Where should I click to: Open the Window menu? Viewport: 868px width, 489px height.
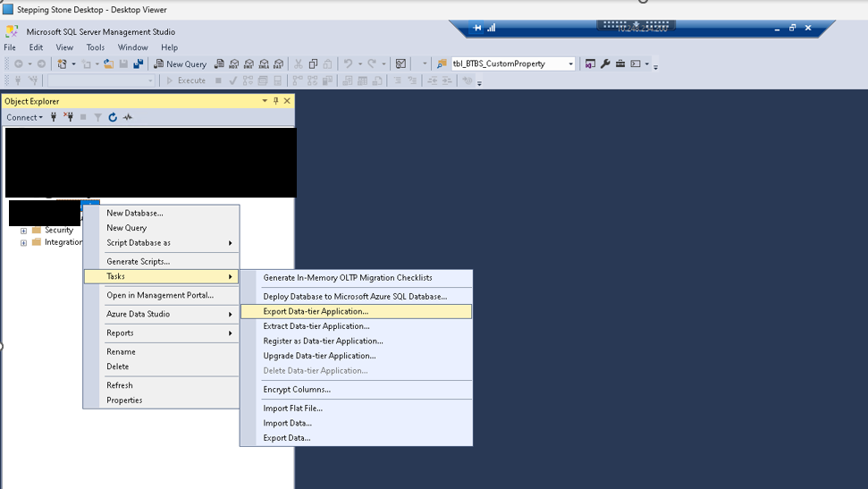click(x=133, y=47)
